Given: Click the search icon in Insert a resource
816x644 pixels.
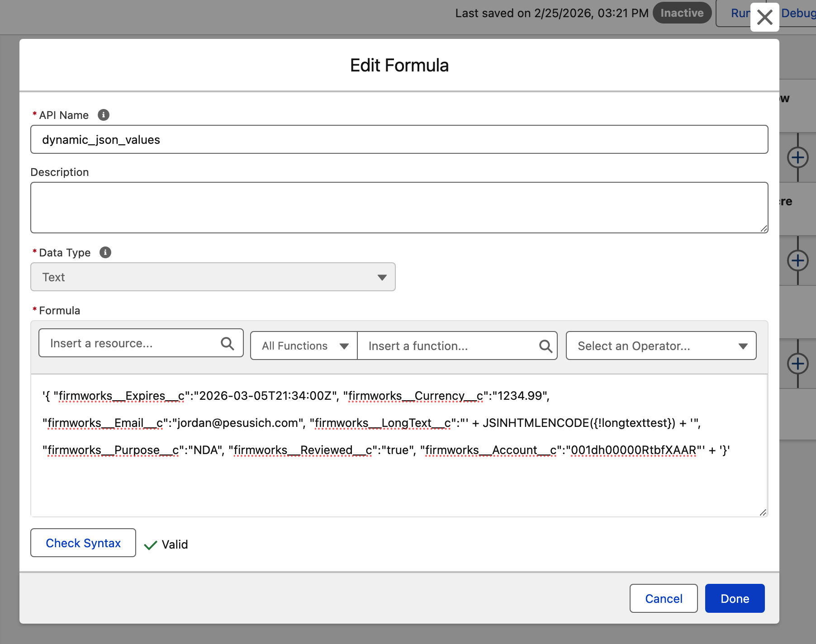Looking at the screenshot, I should [227, 344].
